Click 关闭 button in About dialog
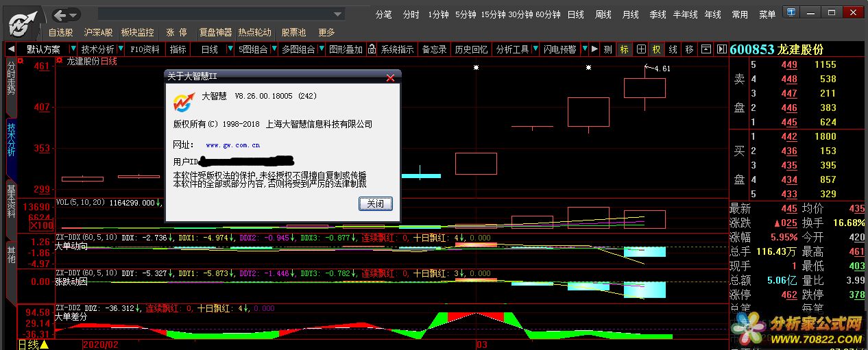 pyautogui.click(x=376, y=203)
